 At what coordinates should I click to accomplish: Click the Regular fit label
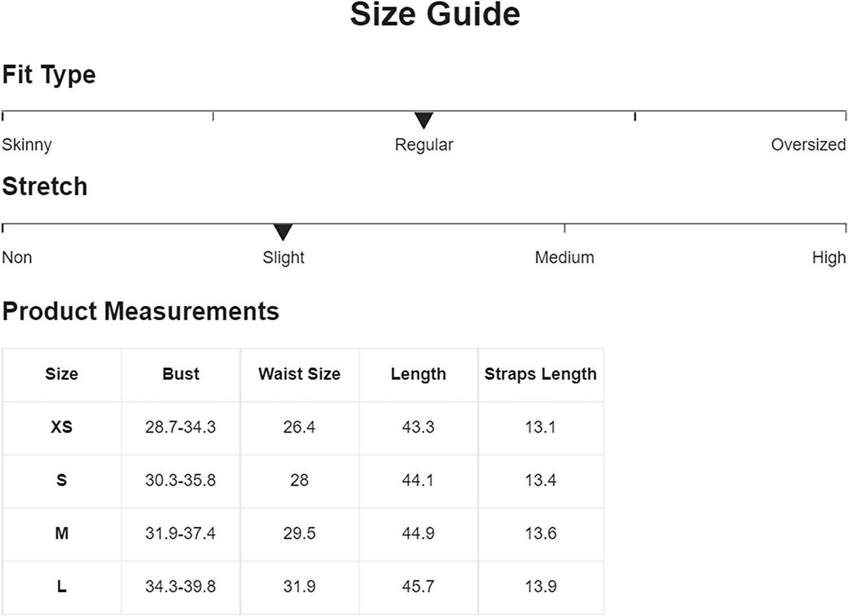[x=423, y=145]
